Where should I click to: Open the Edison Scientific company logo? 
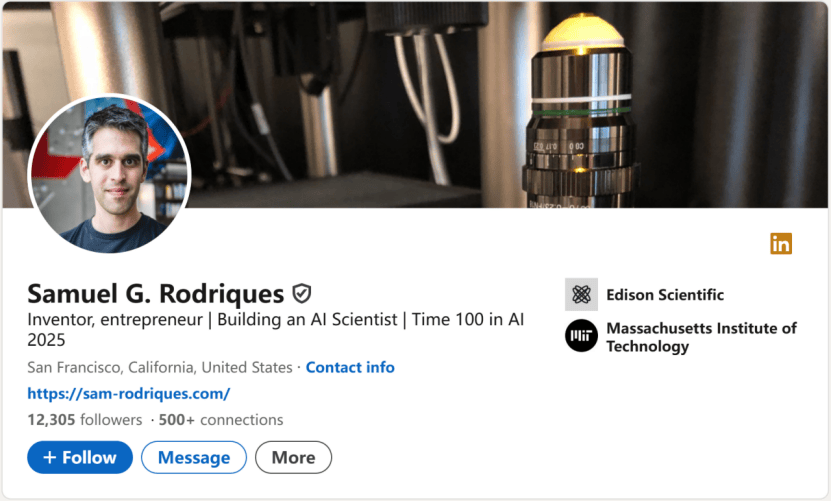[x=582, y=294]
